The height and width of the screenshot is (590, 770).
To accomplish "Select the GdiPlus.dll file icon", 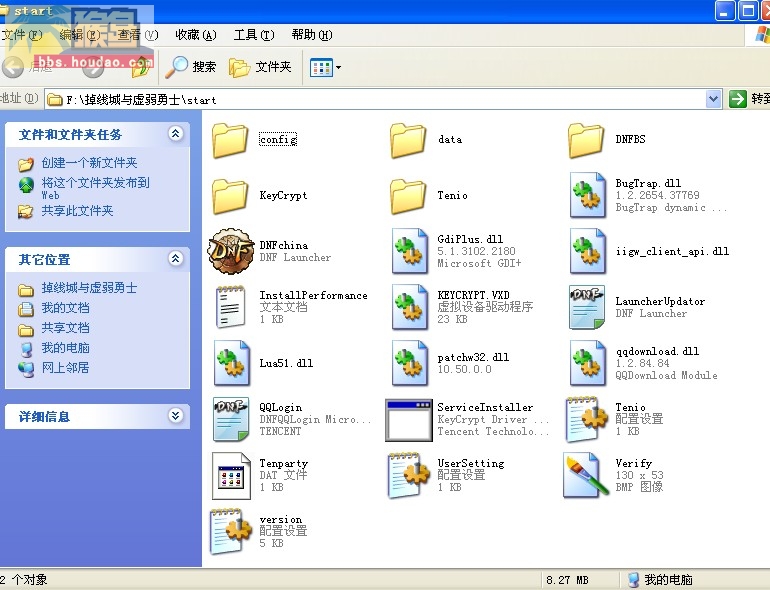I will click(x=409, y=251).
